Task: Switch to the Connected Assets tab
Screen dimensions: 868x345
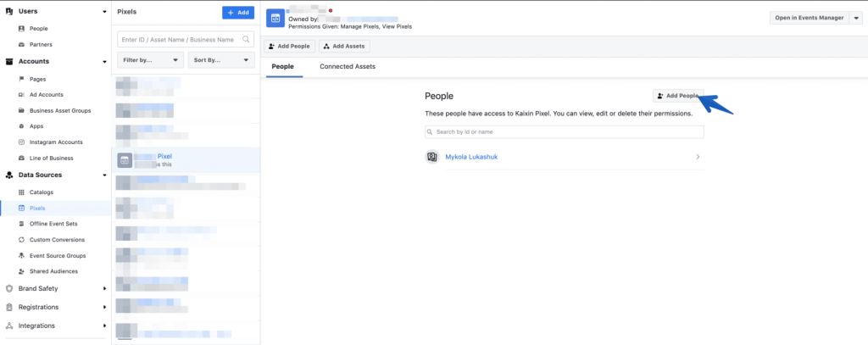Action: (x=348, y=66)
